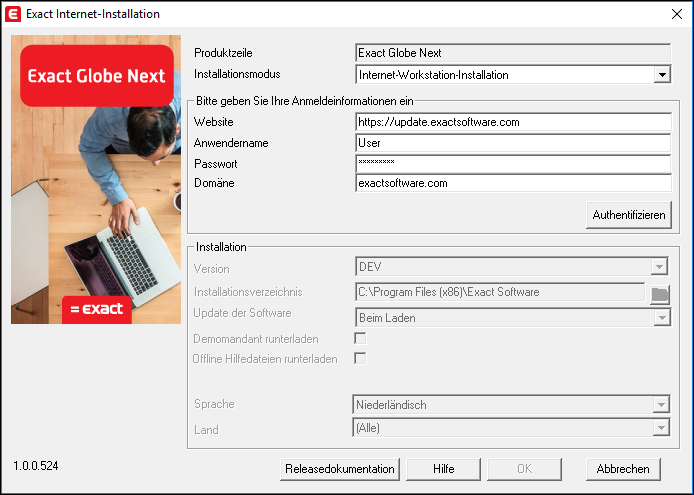Toggle Demomandant runterladen checkbox
The width and height of the screenshot is (694, 495).
click(360, 339)
